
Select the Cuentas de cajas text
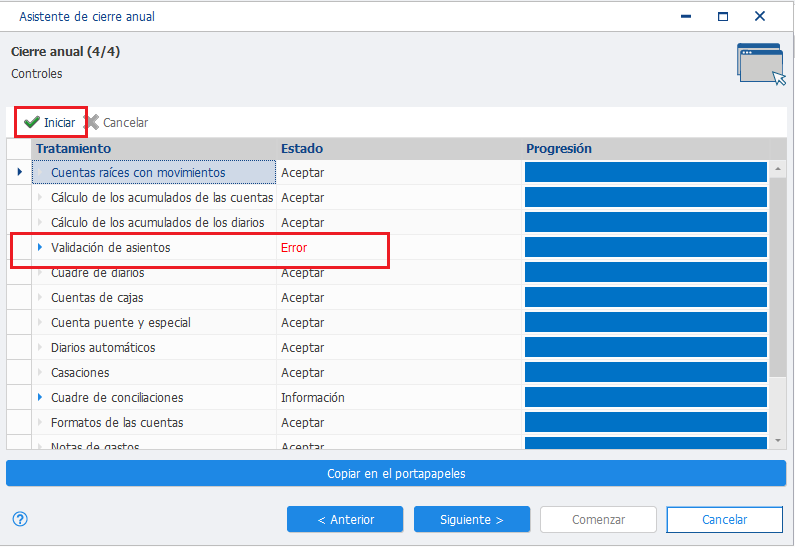coord(97,298)
